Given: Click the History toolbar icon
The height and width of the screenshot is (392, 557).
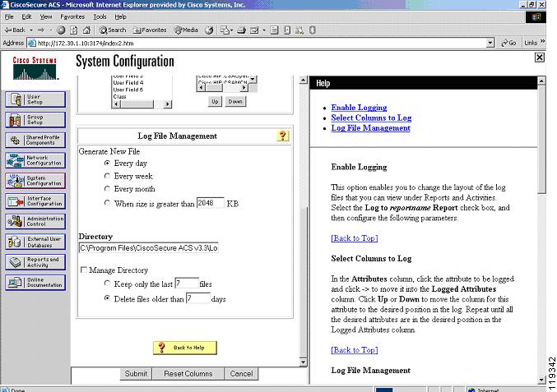Looking at the screenshot, I should 209,30.
